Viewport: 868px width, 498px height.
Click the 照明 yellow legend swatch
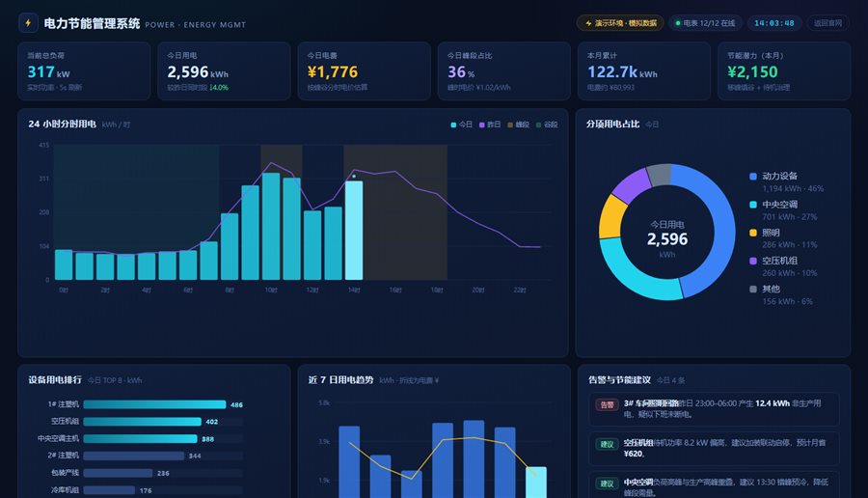pyautogui.click(x=753, y=233)
